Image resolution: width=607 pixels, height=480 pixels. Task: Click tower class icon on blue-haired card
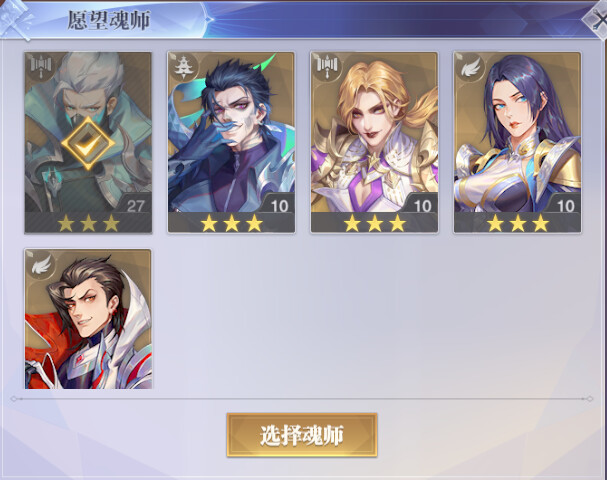pos(183,66)
